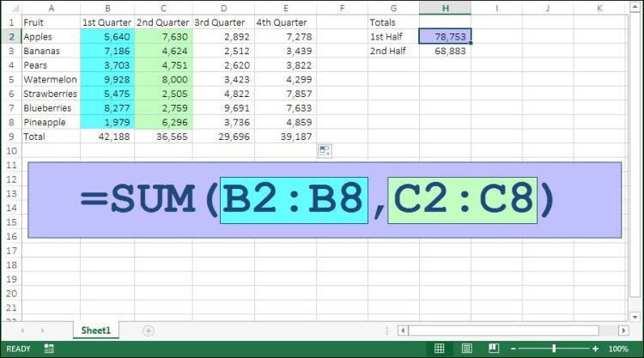Click the 3rd Quarter total 29,696
Viewport: 644px width, 358px height.
pyautogui.click(x=223, y=137)
